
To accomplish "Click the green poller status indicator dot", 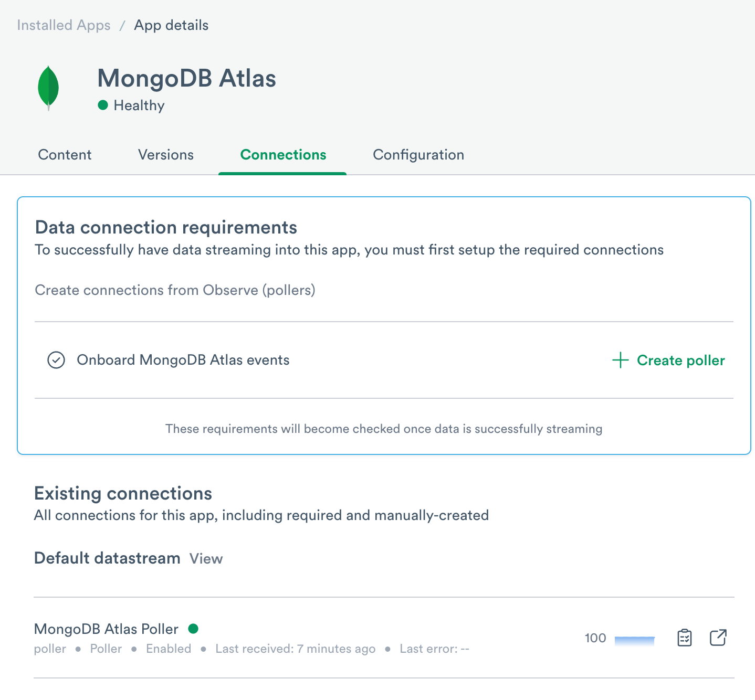I will click(193, 629).
